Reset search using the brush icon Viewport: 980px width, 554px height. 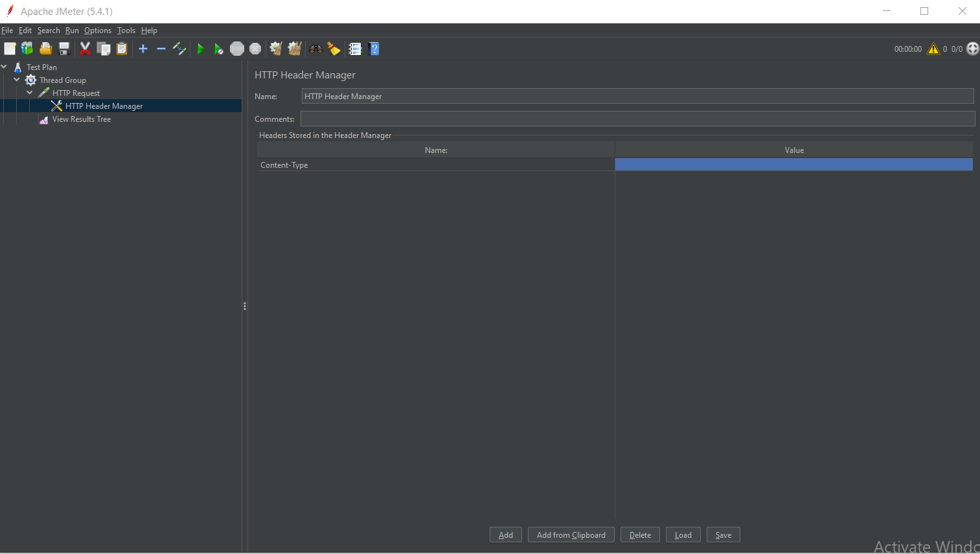point(334,49)
